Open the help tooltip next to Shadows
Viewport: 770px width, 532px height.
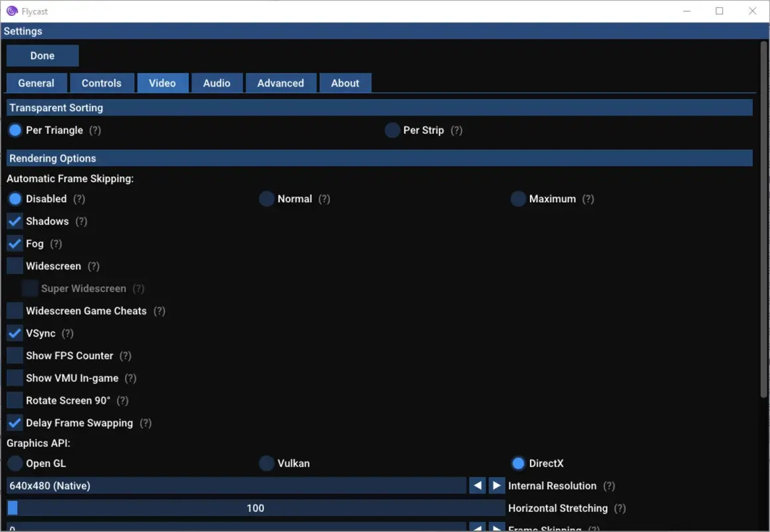(80, 221)
